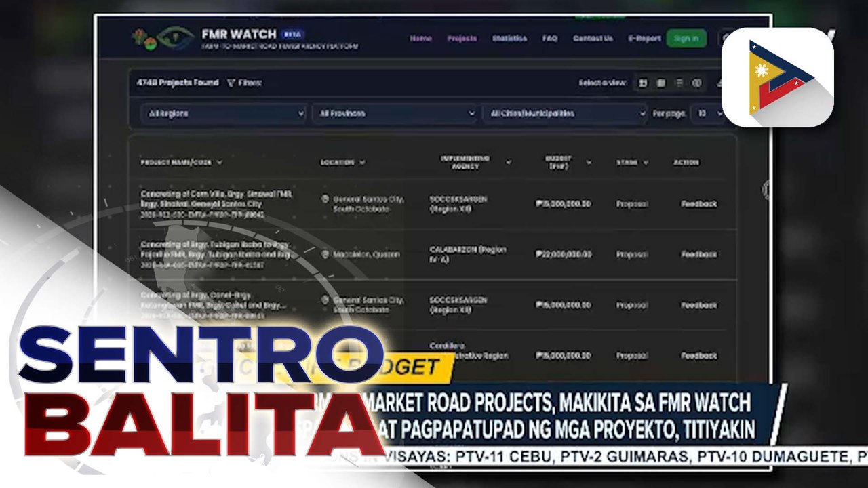Open Concreting of Brgy. Tubigan Ibaba project

(216, 249)
